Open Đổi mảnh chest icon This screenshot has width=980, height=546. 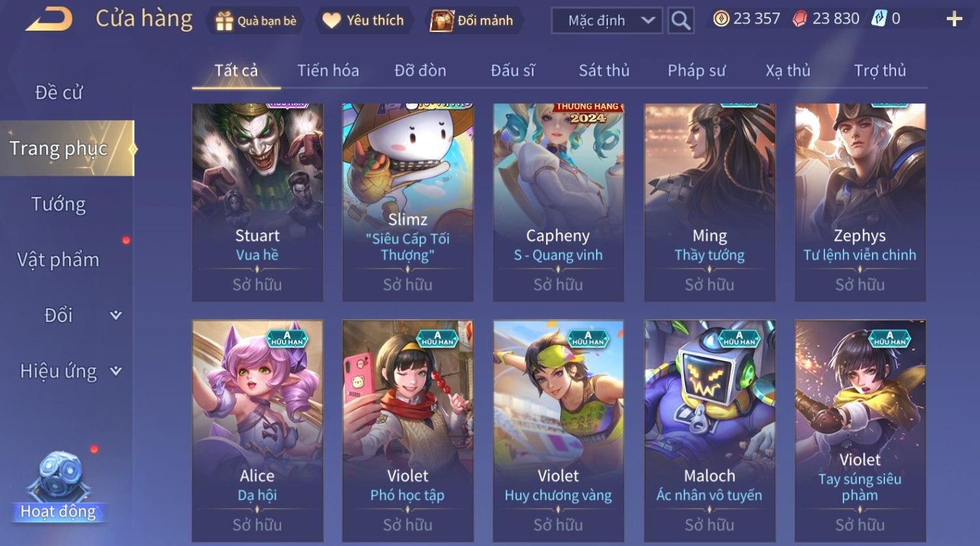[x=442, y=21]
